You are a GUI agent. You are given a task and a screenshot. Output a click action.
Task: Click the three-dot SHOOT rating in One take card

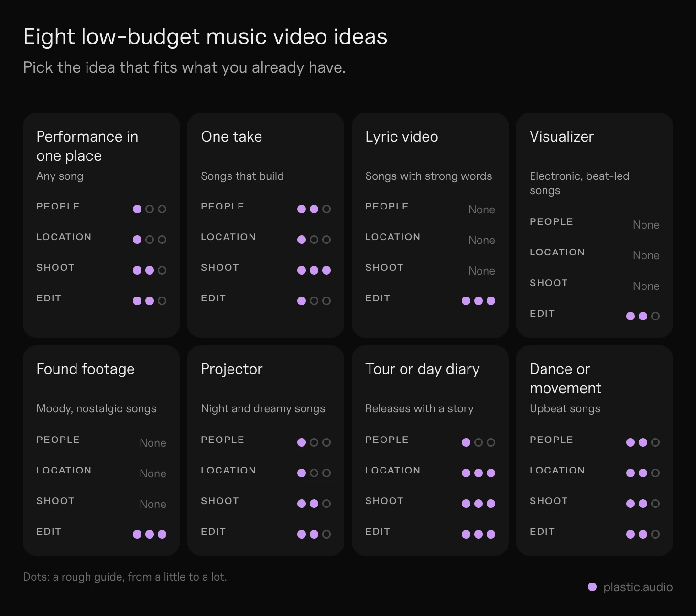point(314,270)
